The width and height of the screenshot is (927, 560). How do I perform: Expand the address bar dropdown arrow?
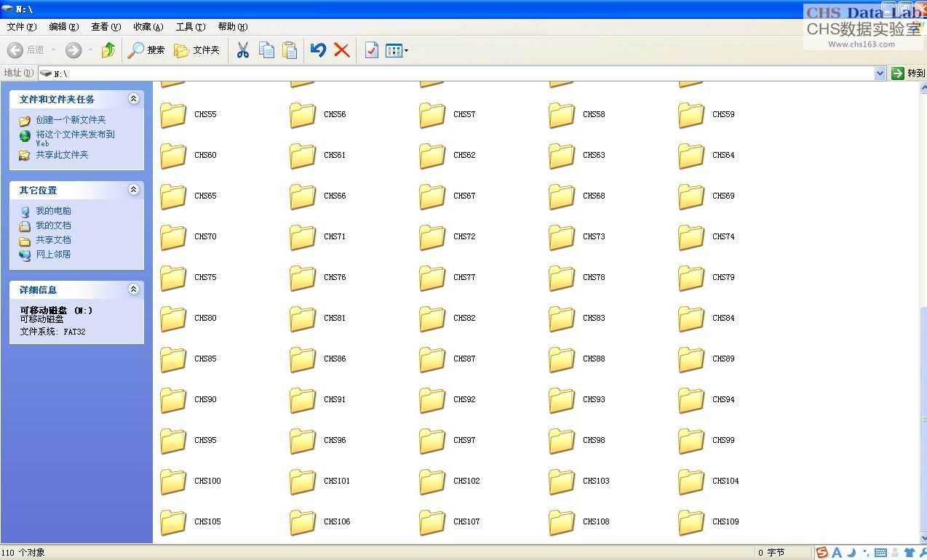point(880,73)
